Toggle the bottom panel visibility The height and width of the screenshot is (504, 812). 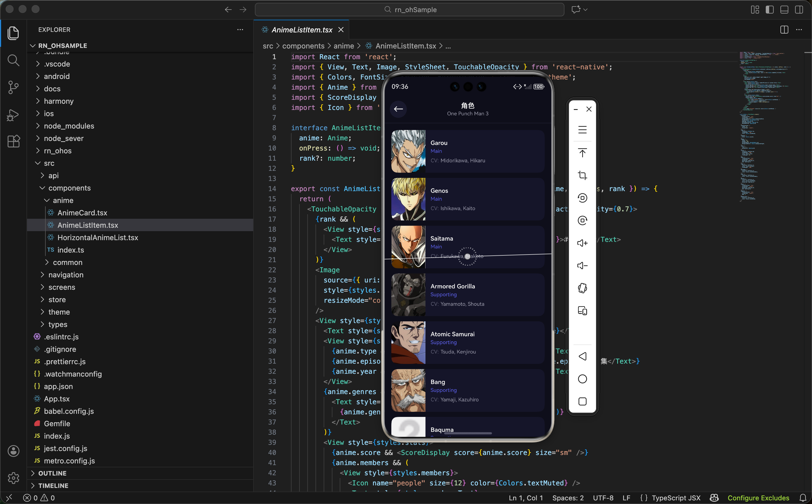[784, 10]
